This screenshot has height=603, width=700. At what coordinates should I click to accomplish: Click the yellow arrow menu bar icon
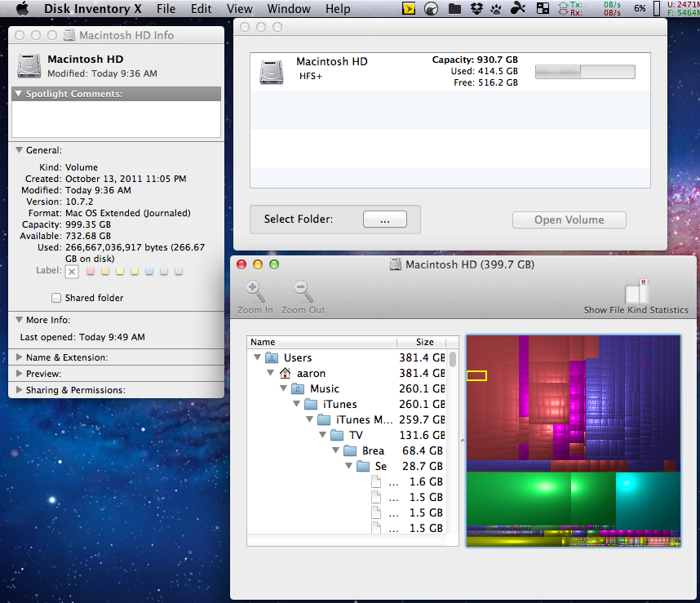pyautogui.click(x=409, y=8)
